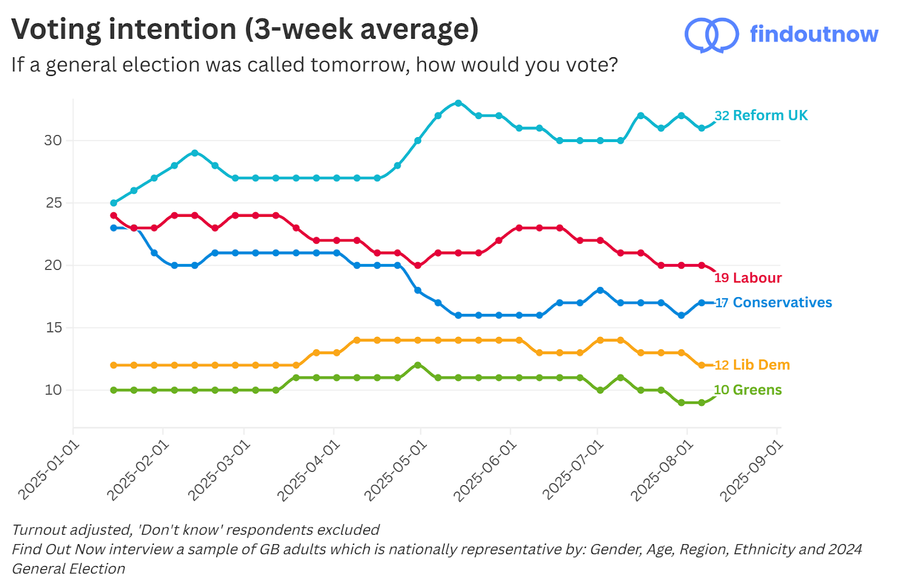Click the Conservatives peak point at 18 in July

[600, 290]
